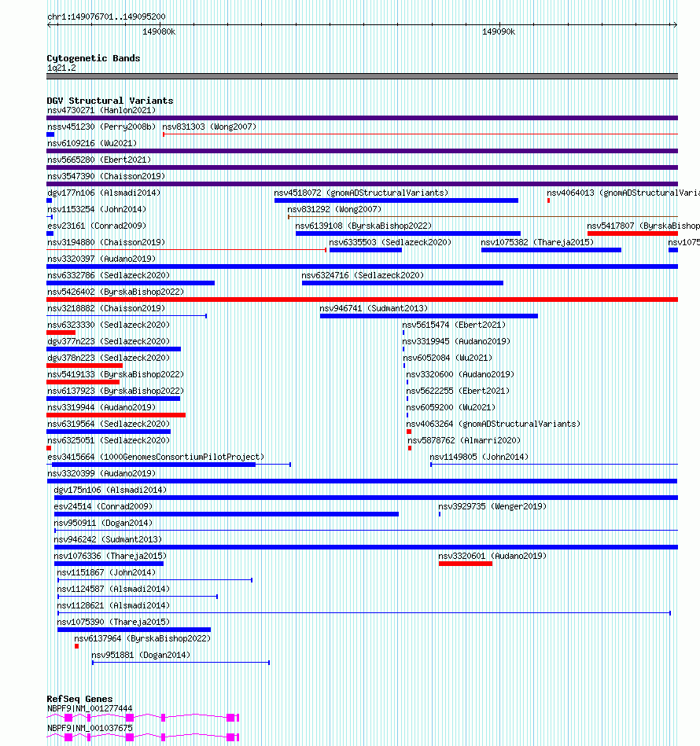The width and height of the screenshot is (700, 746).
Task: Open nsv4064013 gnomAD variant label
Action: click(x=623, y=193)
